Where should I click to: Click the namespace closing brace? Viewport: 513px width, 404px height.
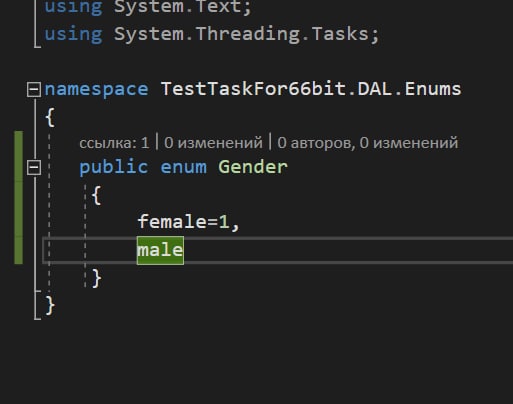tap(50, 305)
